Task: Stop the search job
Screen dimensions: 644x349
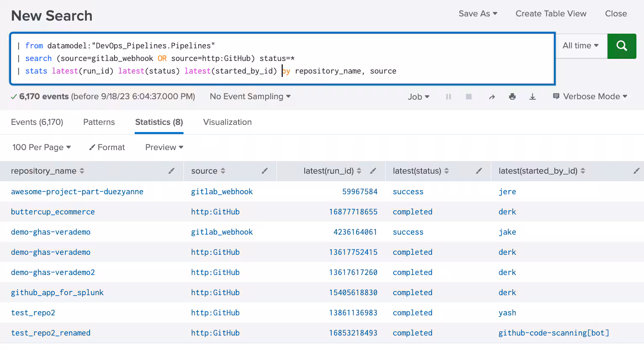Action: click(468, 97)
